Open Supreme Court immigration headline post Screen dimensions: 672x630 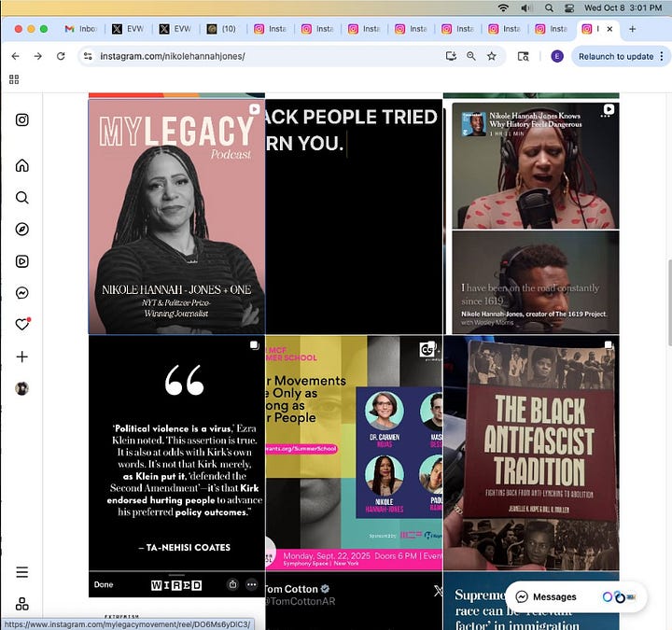531,601
